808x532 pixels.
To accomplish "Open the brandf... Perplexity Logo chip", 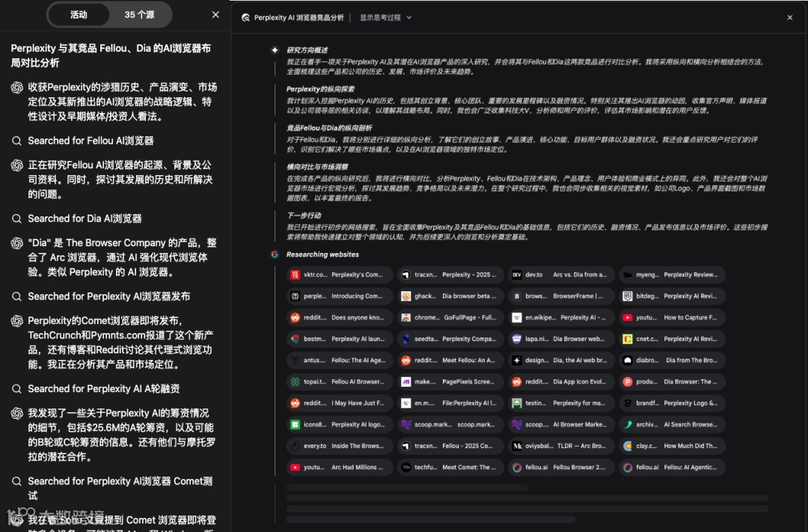I will point(672,403).
